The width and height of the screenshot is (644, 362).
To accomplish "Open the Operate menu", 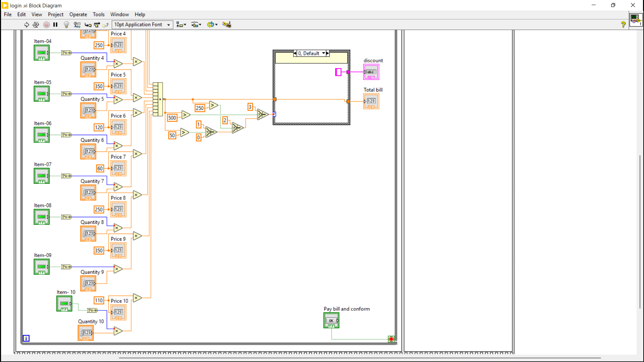I will [x=78, y=14].
